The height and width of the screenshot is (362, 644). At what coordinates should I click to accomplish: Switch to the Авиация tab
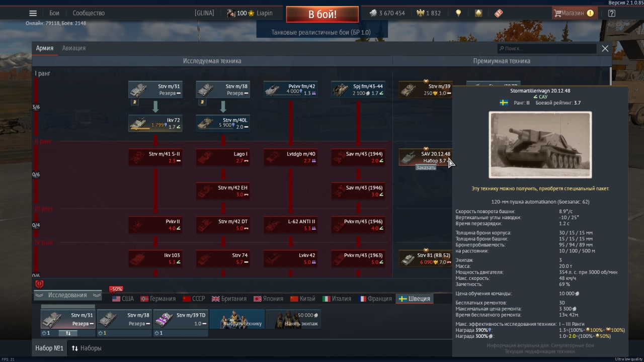click(74, 48)
